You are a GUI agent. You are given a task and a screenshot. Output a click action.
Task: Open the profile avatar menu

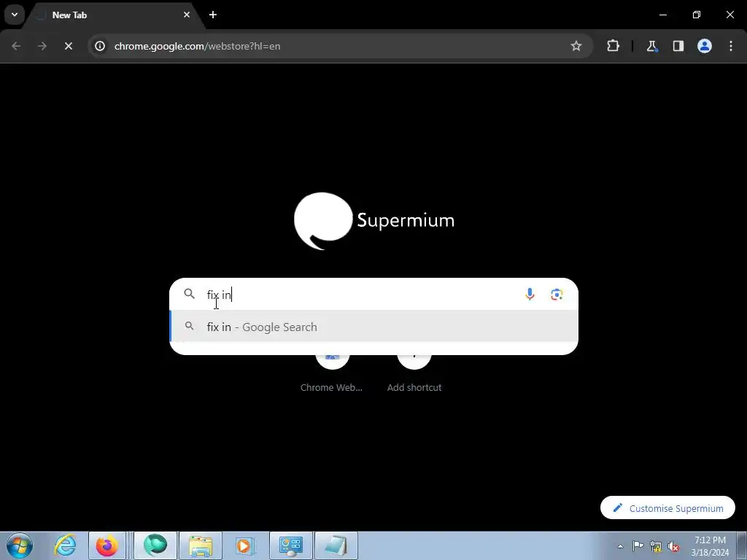pyautogui.click(x=705, y=46)
